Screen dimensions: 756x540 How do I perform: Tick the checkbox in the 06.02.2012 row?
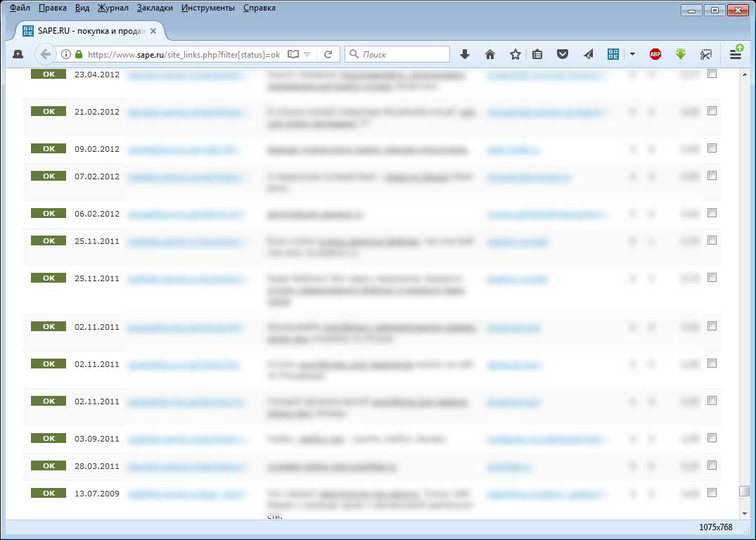712,213
